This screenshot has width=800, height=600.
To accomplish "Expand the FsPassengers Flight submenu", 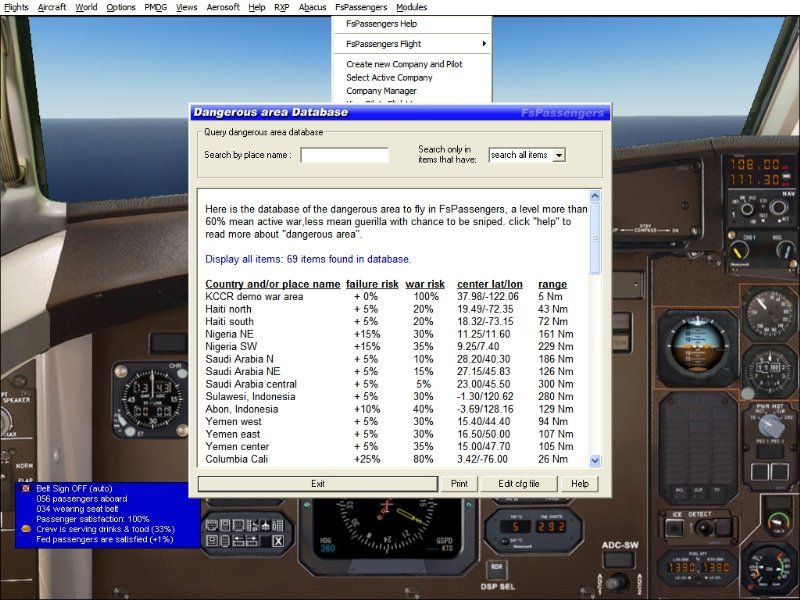I will click(x=412, y=44).
